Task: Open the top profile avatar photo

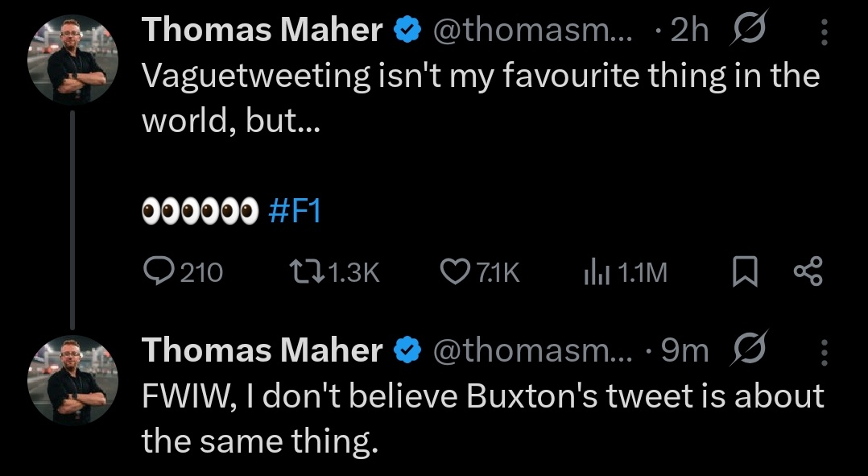Action: tap(73, 60)
